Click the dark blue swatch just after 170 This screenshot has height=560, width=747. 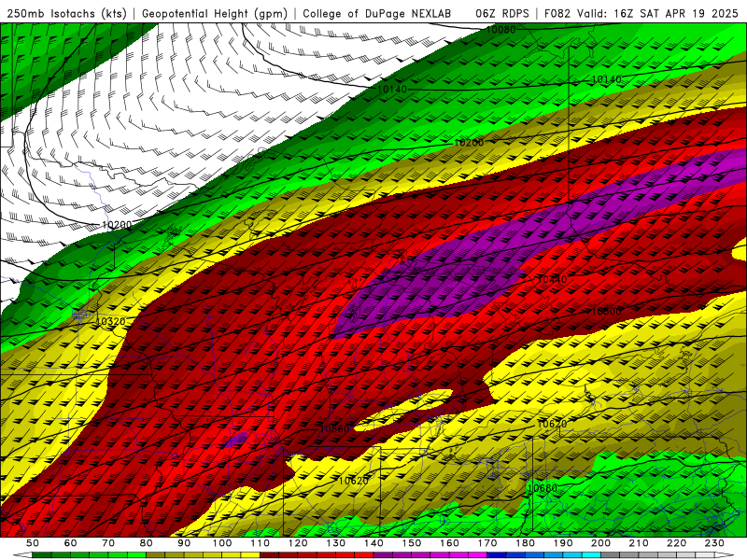click(497, 555)
